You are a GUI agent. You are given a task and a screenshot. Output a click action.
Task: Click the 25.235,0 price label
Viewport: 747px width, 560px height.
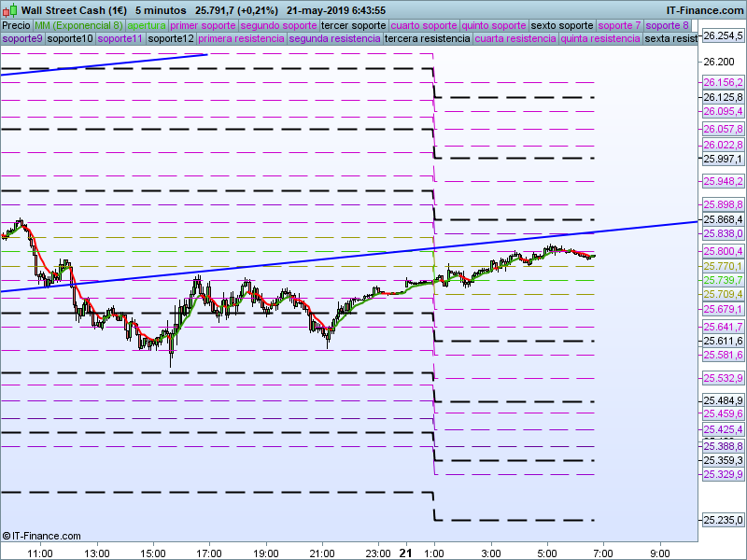pyautogui.click(x=723, y=520)
